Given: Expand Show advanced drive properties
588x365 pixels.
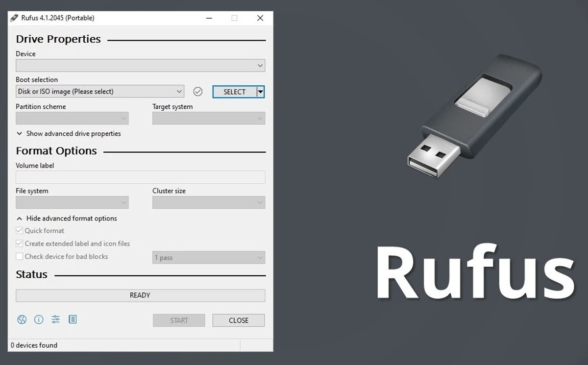Looking at the screenshot, I should [x=69, y=133].
